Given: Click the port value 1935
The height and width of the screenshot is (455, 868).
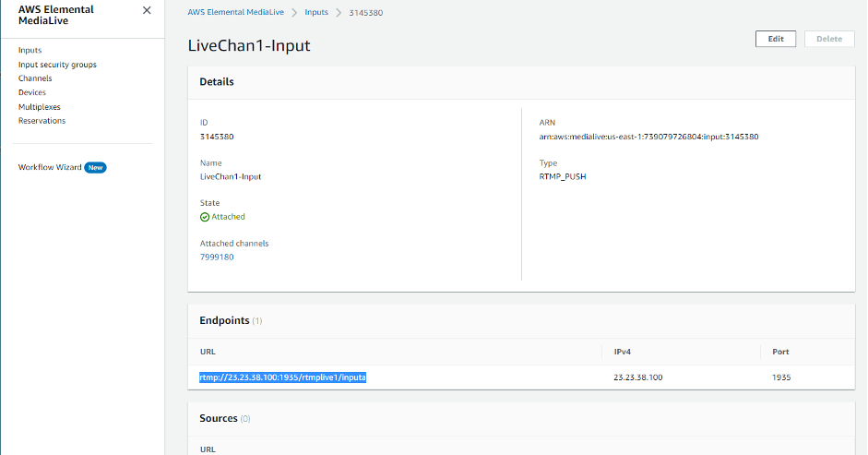Looking at the screenshot, I should 781,377.
